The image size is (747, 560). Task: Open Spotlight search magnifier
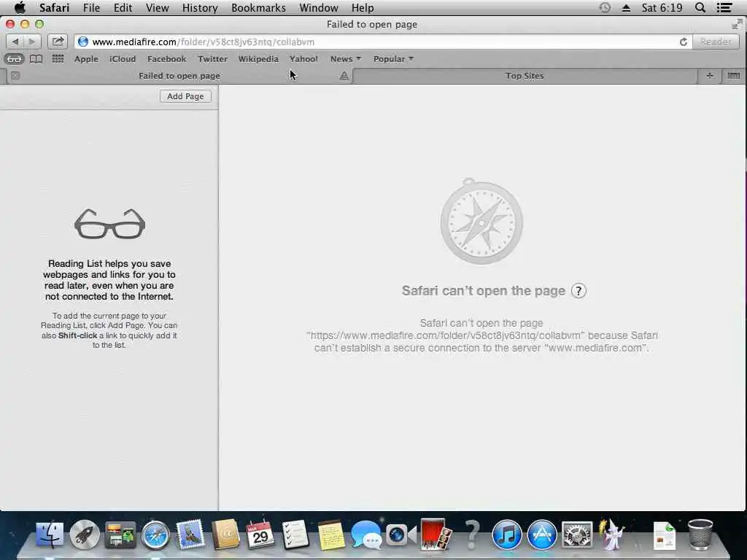click(x=700, y=7)
